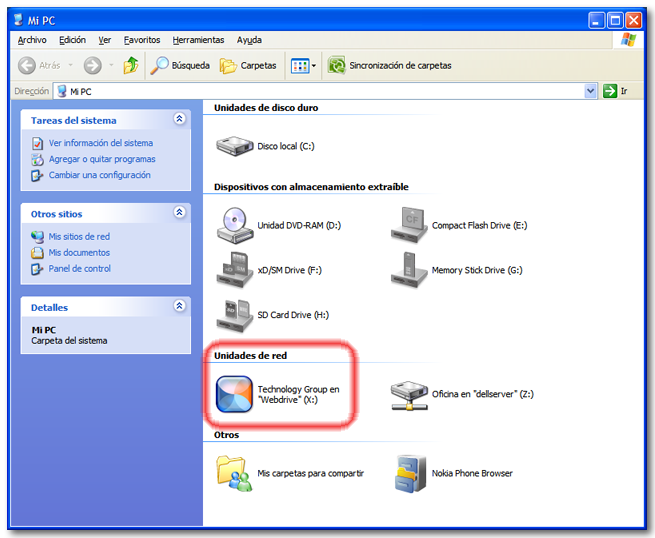The height and width of the screenshot is (538, 655).
Task: Click the Panel de control icon
Action: (37, 269)
